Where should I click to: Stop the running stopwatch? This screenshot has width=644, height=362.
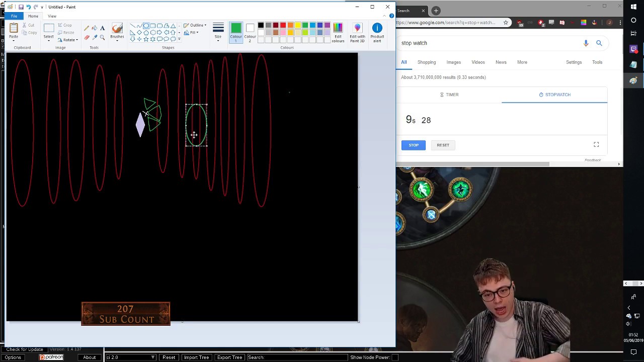click(414, 145)
